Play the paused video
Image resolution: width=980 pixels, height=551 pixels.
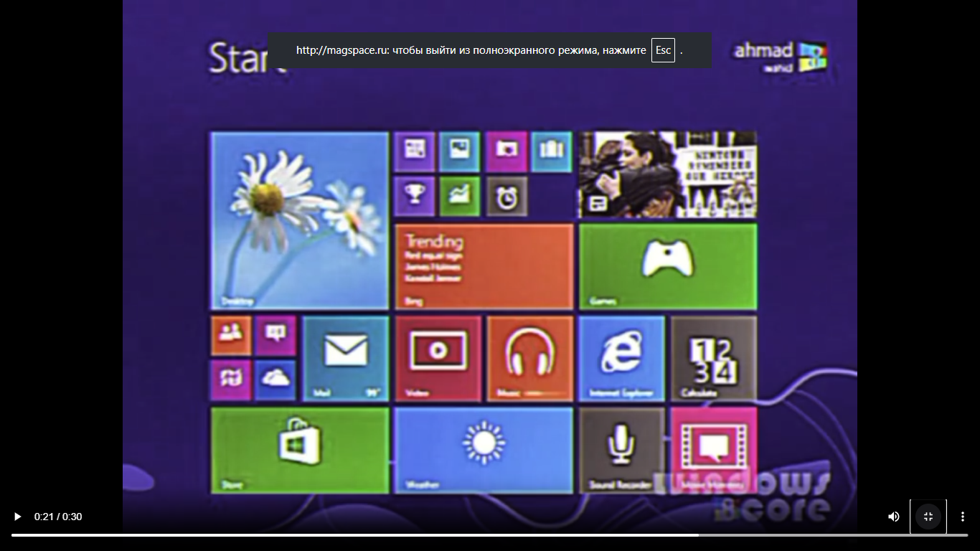[x=18, y=517]
